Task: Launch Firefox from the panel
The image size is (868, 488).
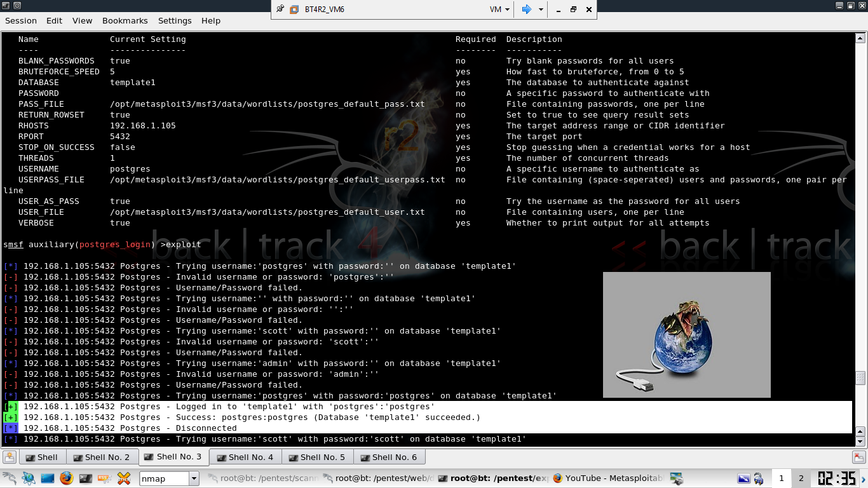Action: point(67,478)
